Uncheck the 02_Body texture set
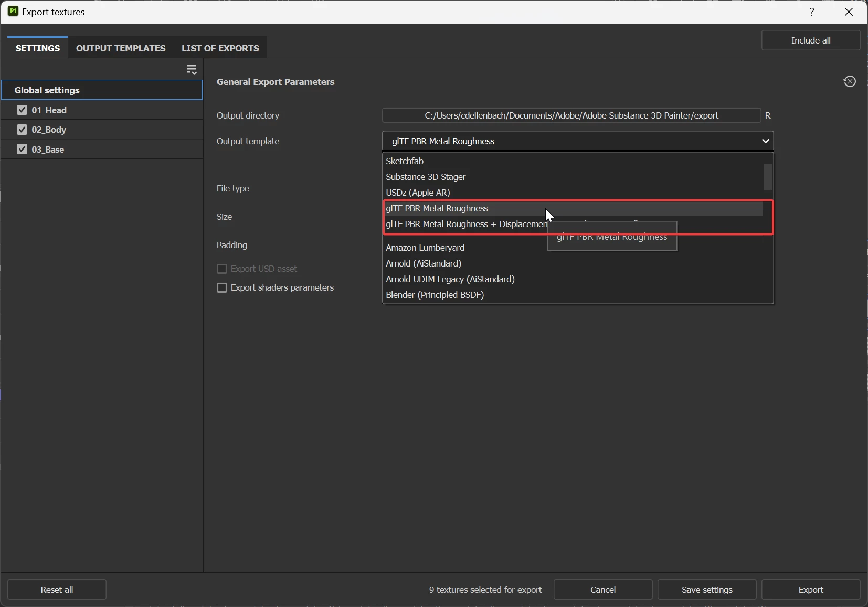 pos(22,130)
